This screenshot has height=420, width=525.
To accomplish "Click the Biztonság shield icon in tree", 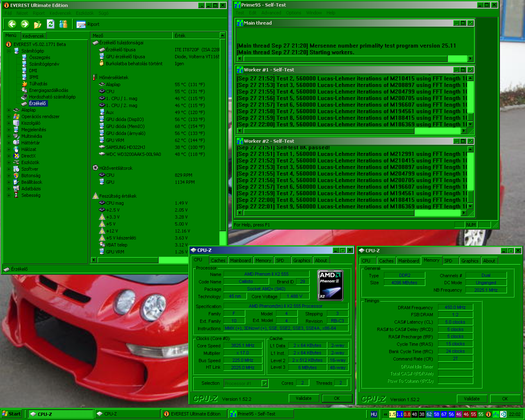I will [16, 176].
